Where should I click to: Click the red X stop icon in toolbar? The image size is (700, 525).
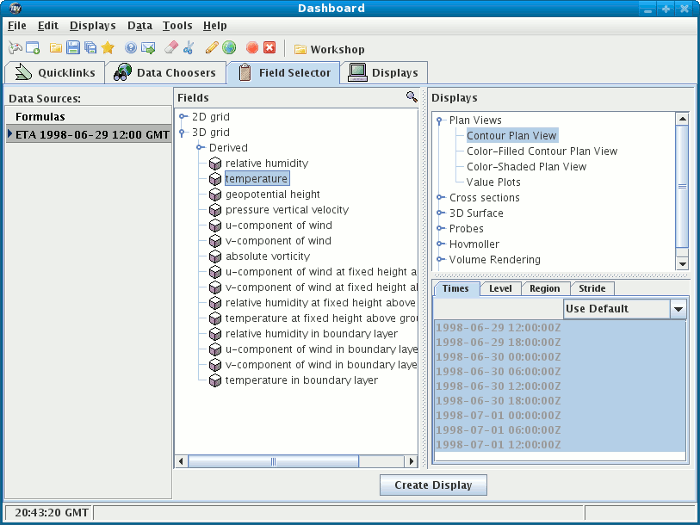point(269,48)
